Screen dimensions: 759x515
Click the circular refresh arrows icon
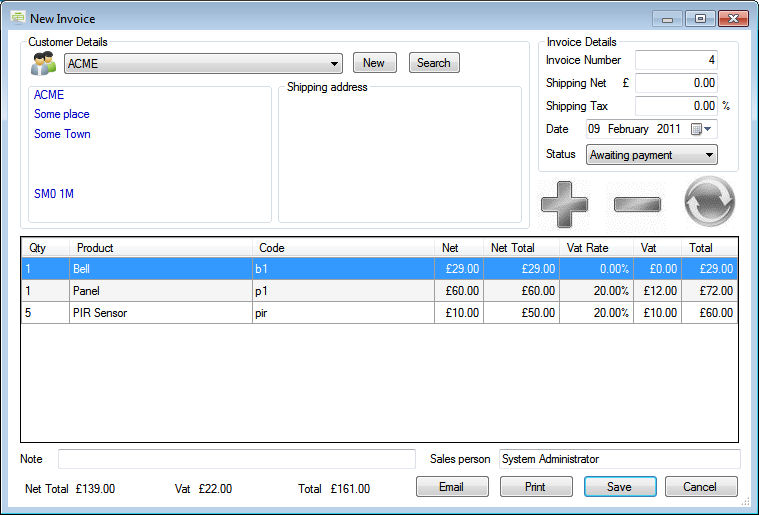pyautogui.click(x=709, y=202)
